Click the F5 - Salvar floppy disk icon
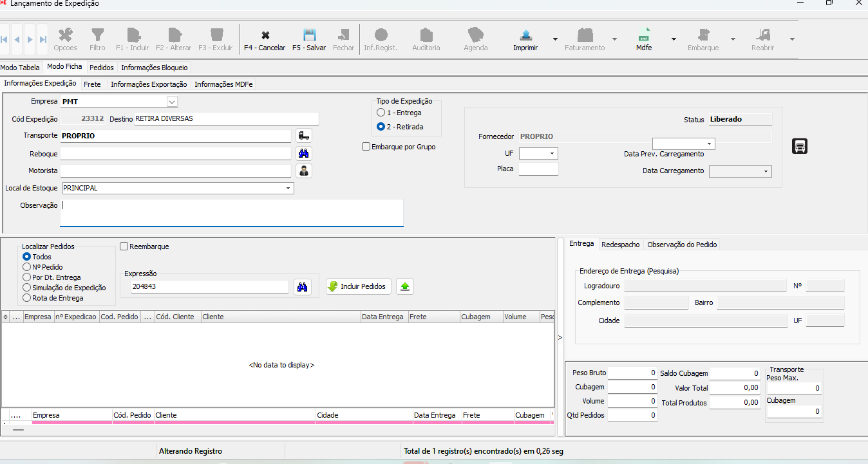 [x=309, y=35]
